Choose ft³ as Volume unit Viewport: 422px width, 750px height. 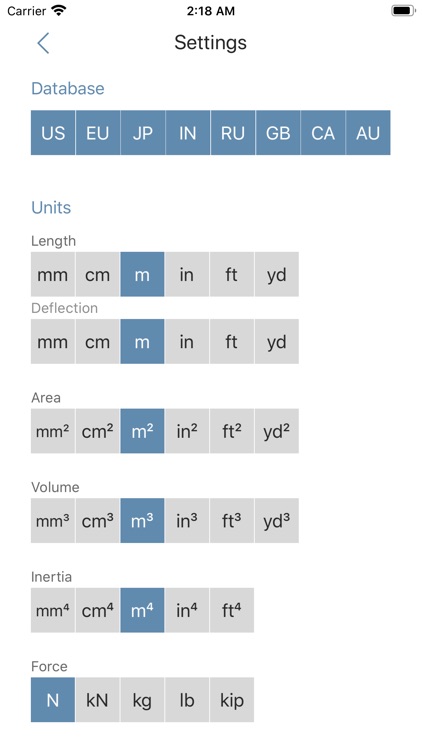pos(232,520)
